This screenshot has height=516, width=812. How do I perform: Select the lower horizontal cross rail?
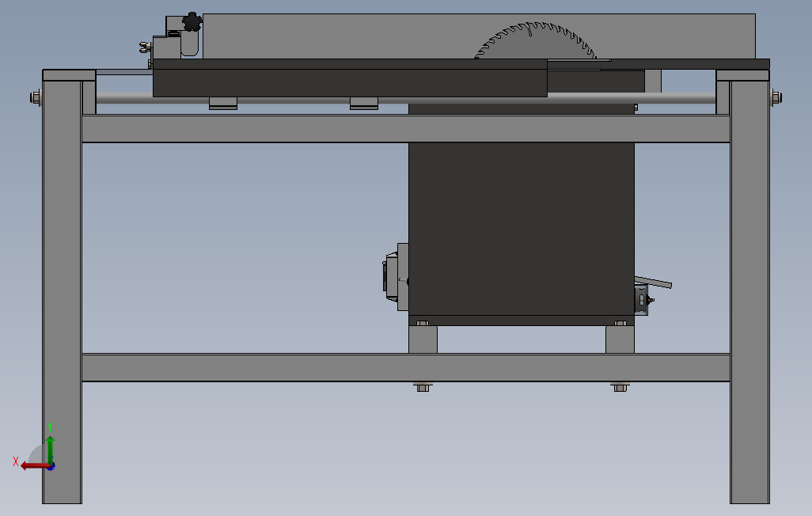coord(406,368)
